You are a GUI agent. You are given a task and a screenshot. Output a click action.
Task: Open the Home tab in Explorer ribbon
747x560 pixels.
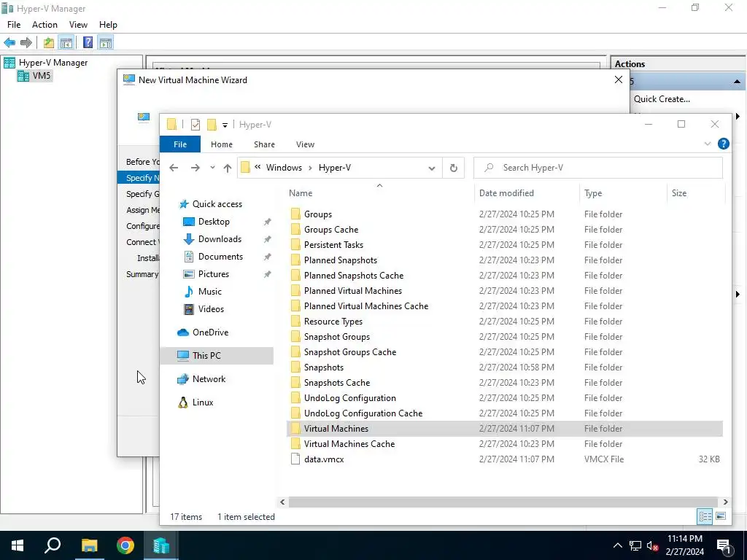point(222,144)
